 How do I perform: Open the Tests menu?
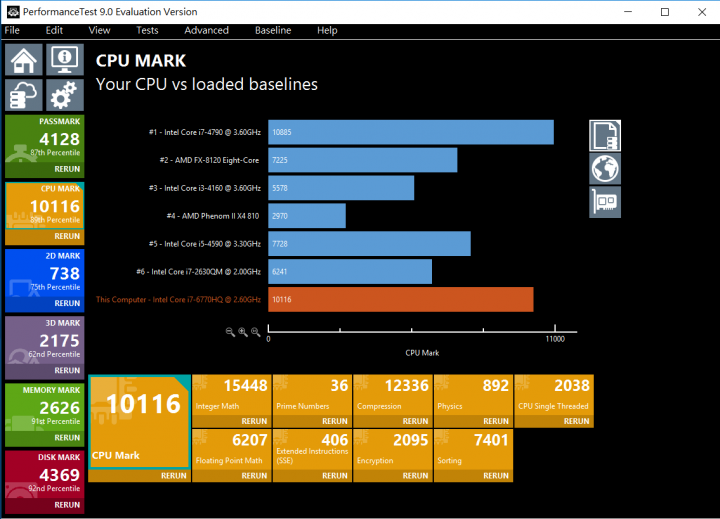tap(147, 30)
